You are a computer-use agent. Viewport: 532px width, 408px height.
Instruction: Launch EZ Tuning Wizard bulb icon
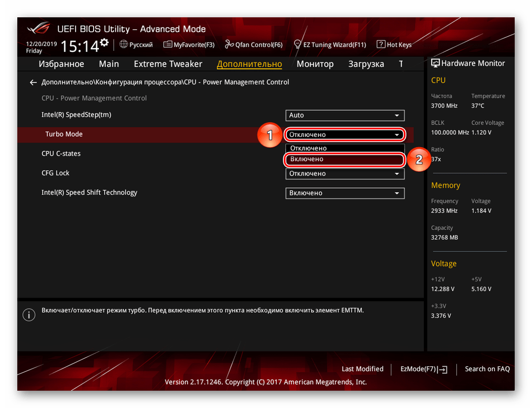coord(297,44)
